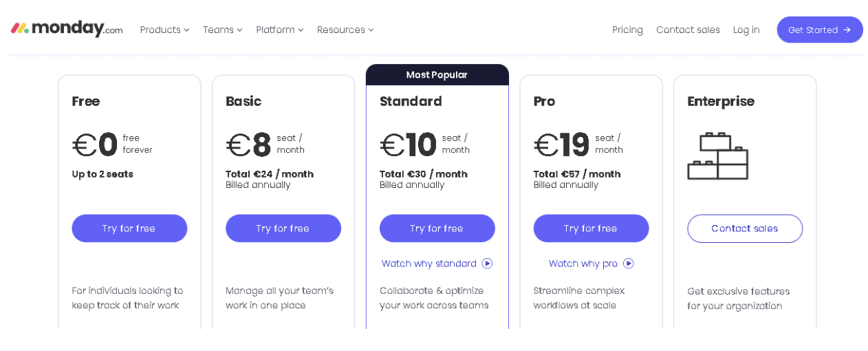Image resolution: width=868 pixels, height=351 pixels.
Task: Open the Teams dropdown menu
Action: pos(222,30)
